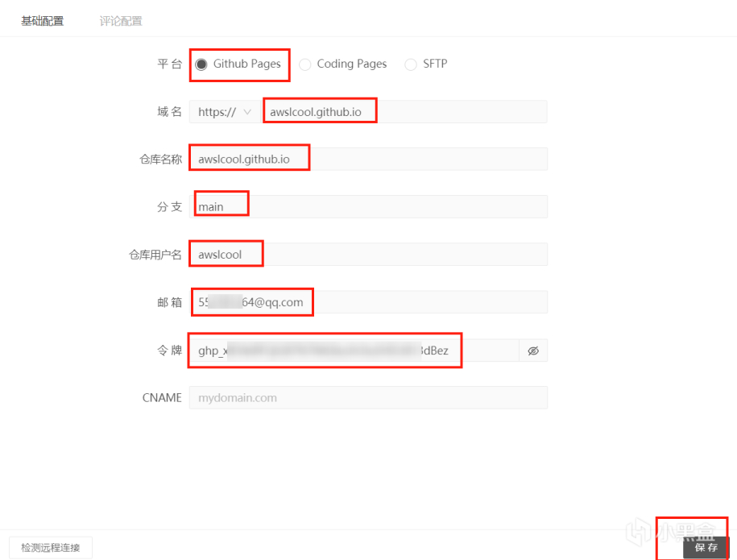Screen dimensions: 737x560
Task: Select the Github Pages platform option
Action: point(201,64)
